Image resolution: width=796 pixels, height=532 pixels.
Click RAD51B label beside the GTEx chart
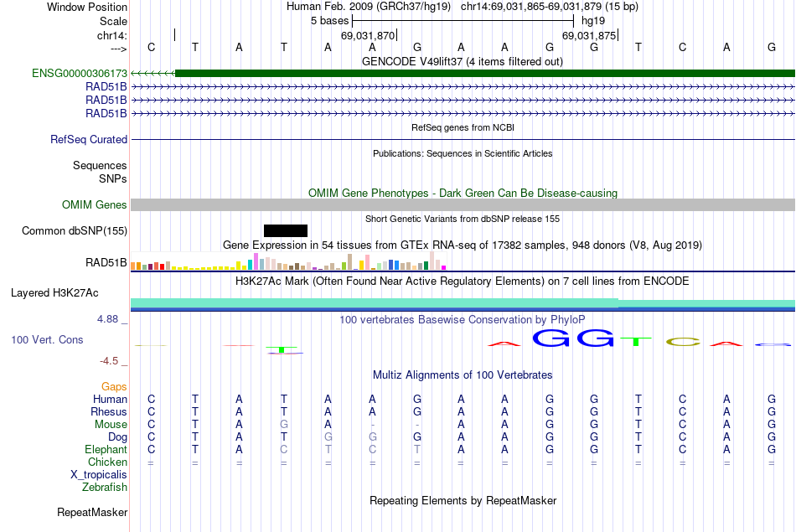point(106,262)
